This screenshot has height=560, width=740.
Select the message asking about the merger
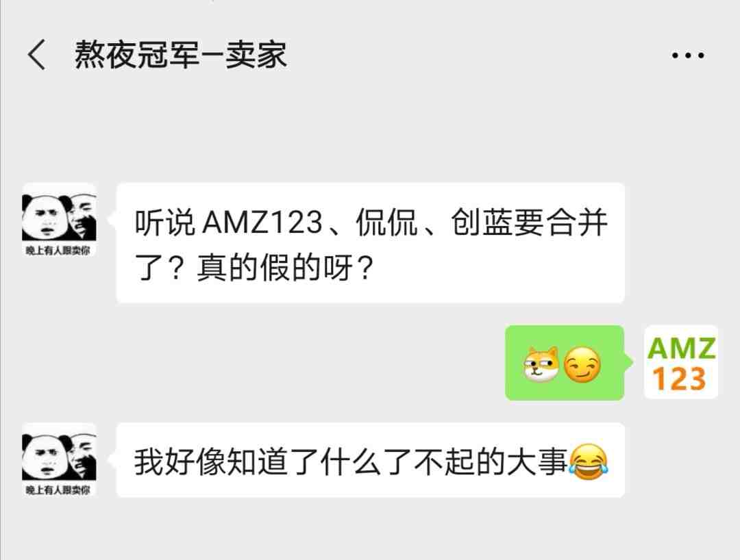[371, 243]
